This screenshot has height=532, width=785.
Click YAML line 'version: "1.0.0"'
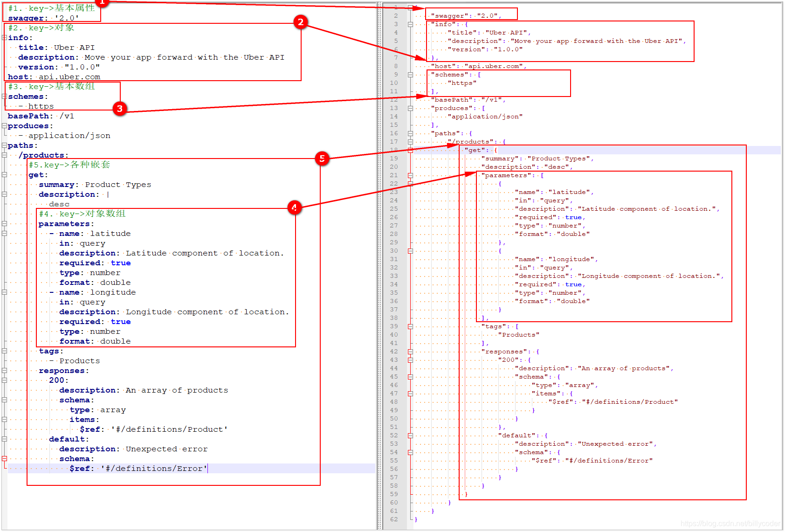(x=59, y=67)
